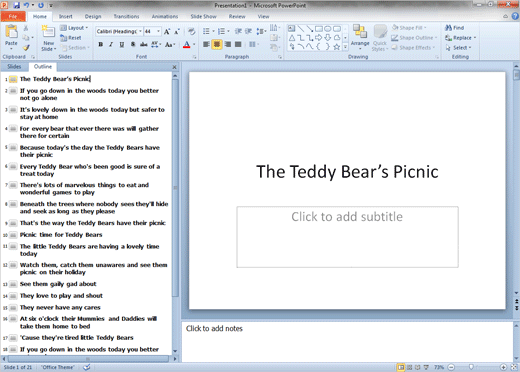The image size is (520, 372).
Task: Click the Cut scissors icon
Action: pyautogui.click(x=26, y=28)
